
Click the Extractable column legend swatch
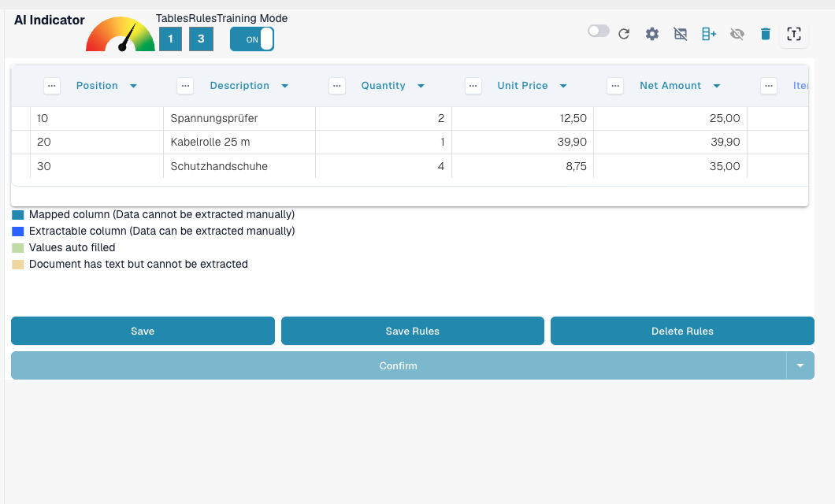18,232
